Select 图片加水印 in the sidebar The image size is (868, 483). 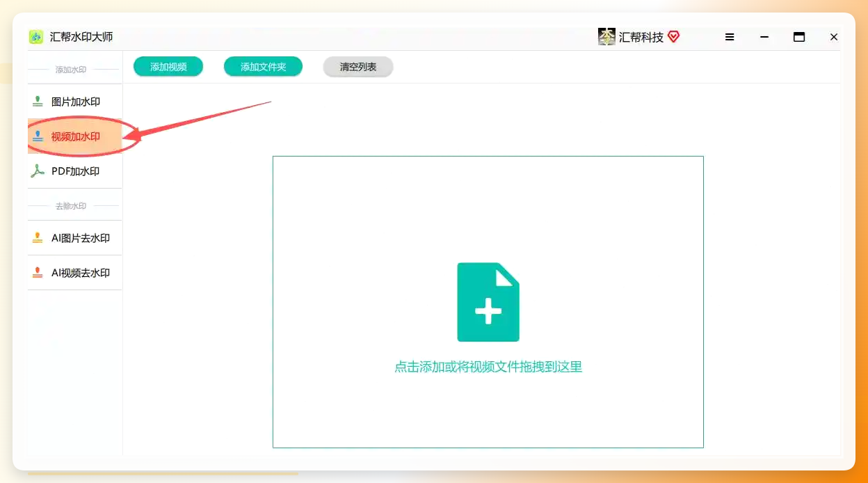click(75, 102)
